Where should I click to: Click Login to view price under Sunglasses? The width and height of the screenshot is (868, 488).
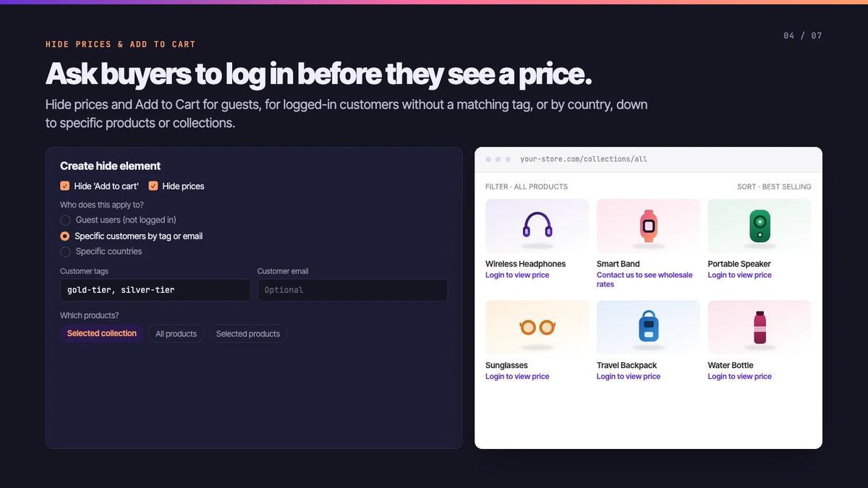coord(517,376)
